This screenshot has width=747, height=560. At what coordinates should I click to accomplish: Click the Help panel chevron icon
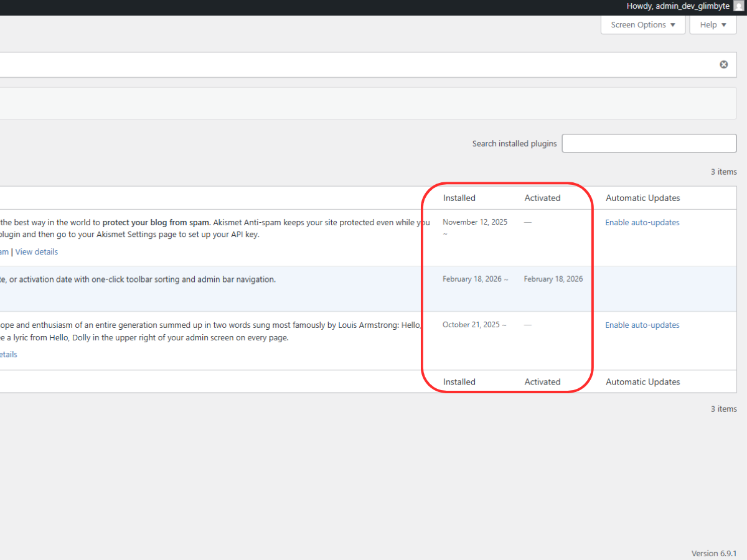pos(723,25)
